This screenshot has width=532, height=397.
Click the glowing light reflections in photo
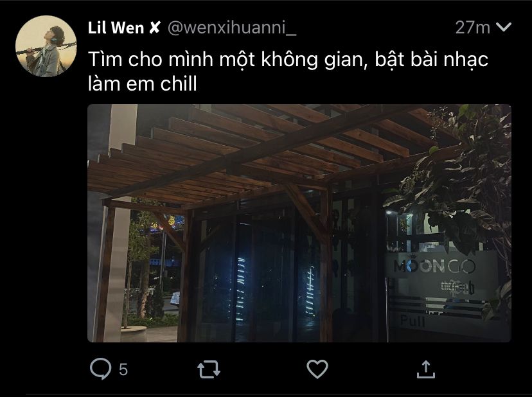(x=276, y=288)
